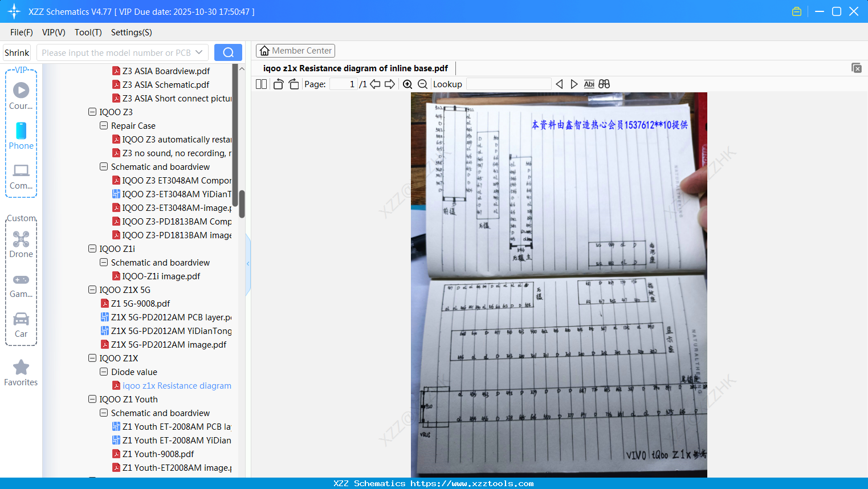Collapse Schematic and boardview under IQOO Z3
The width and height of the screenshot is (868, 489).
pos(104,167)
